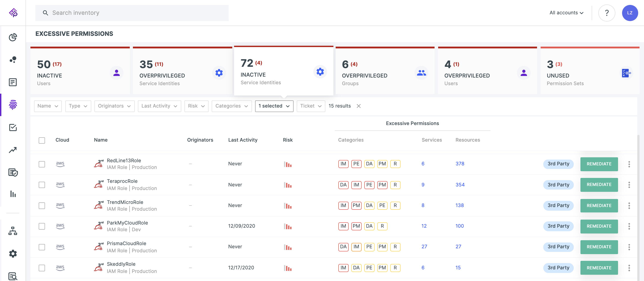Check the PrismaCloudRole row checkbox

click(42, 247)
